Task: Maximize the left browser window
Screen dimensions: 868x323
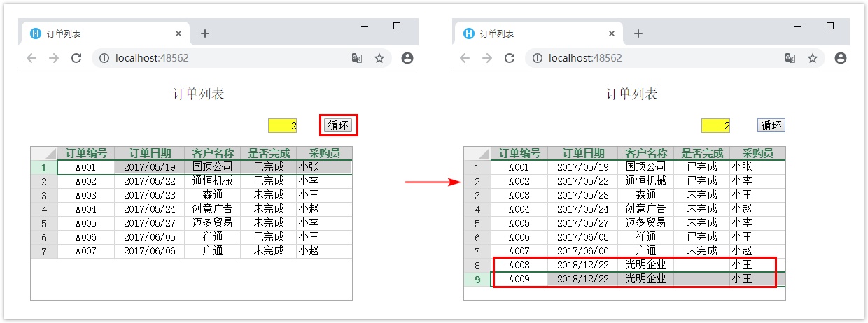Action: point(397,26)
